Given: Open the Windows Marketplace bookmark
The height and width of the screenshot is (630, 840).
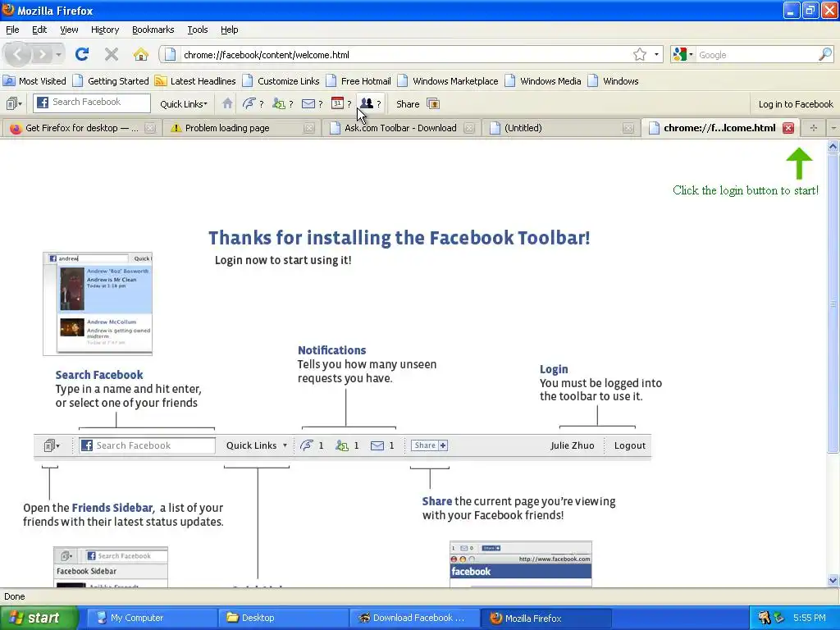Looking at the screenshot, I should [x=447, y=81].
